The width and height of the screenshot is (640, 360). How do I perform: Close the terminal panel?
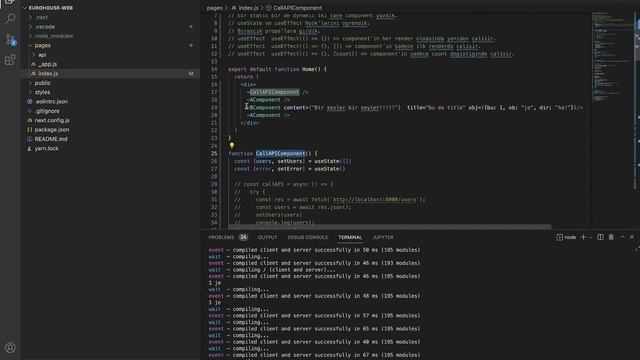632,237
